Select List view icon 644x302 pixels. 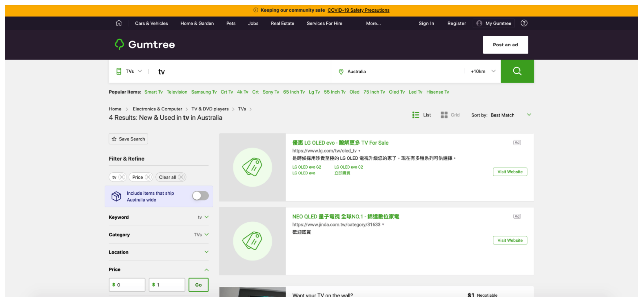pos(416,115)
